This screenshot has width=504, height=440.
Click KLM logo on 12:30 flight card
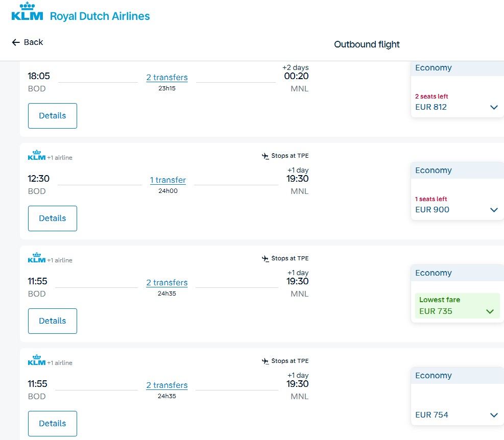(36, 156)
